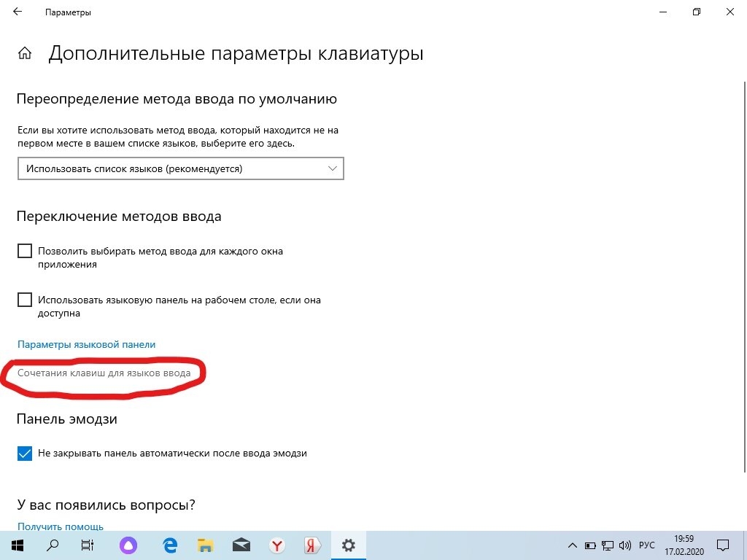
Task: Open the Windows Start menu
Action: (x=18, y=545)
